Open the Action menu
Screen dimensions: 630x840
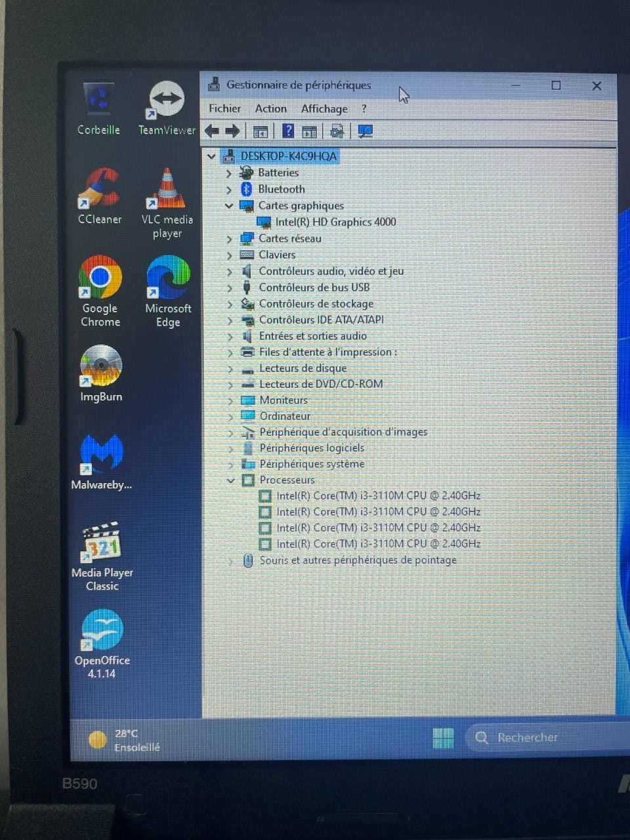click(270, 109)
